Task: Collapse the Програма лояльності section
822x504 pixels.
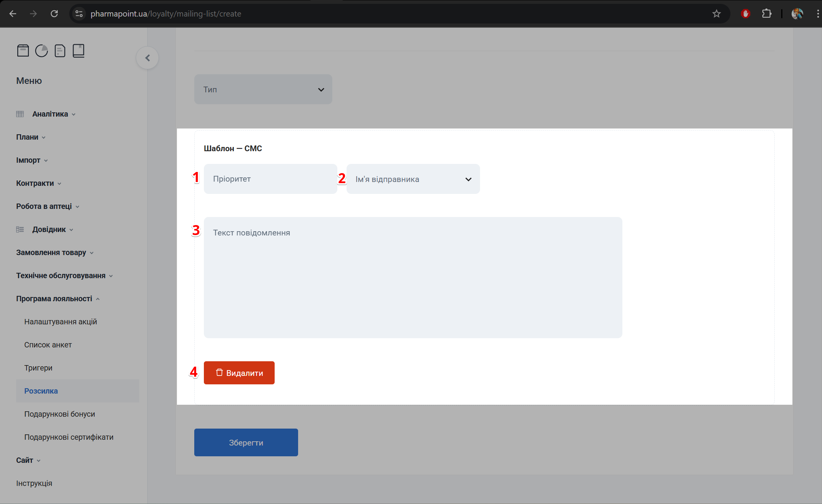Action: click(54, 299)
